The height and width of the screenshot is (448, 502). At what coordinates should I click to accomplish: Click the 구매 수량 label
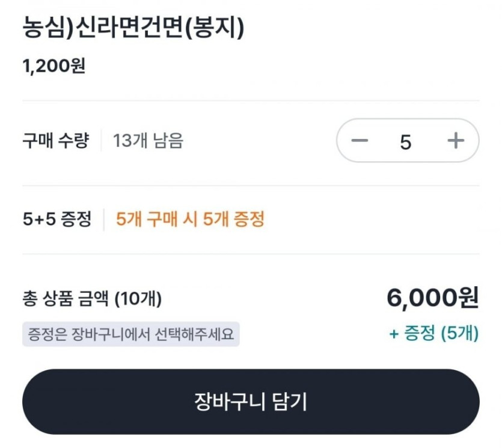[55, 141]
